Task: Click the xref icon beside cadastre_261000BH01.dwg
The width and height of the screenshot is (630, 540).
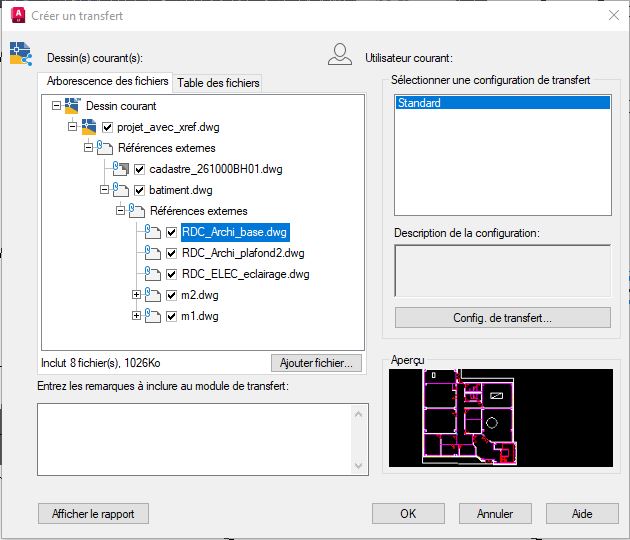Action: coord(121,169)
